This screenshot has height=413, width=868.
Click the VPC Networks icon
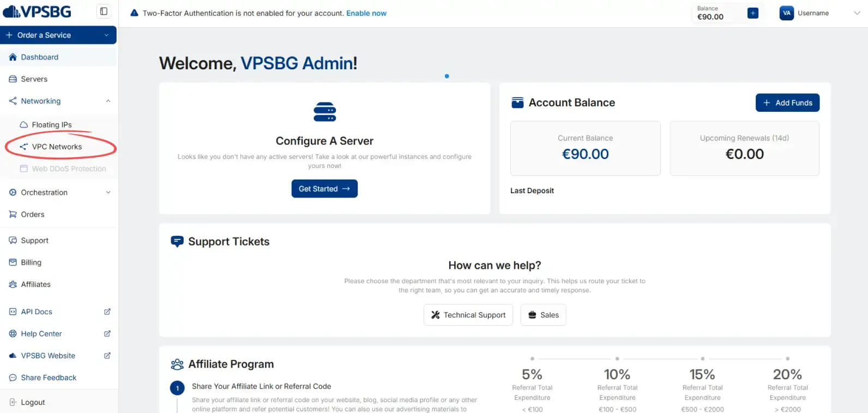click(23, 146)
